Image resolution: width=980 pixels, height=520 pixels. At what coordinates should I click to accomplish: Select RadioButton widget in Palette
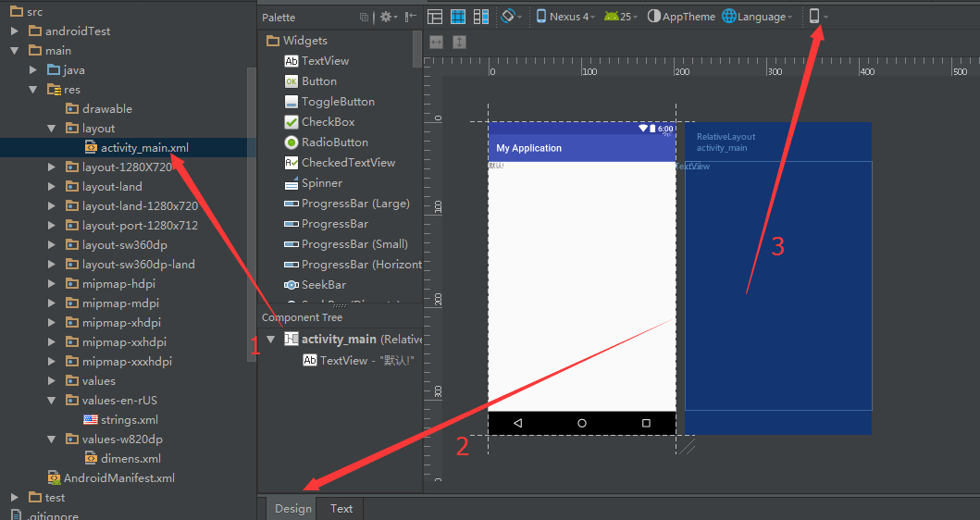coord(334,142)
